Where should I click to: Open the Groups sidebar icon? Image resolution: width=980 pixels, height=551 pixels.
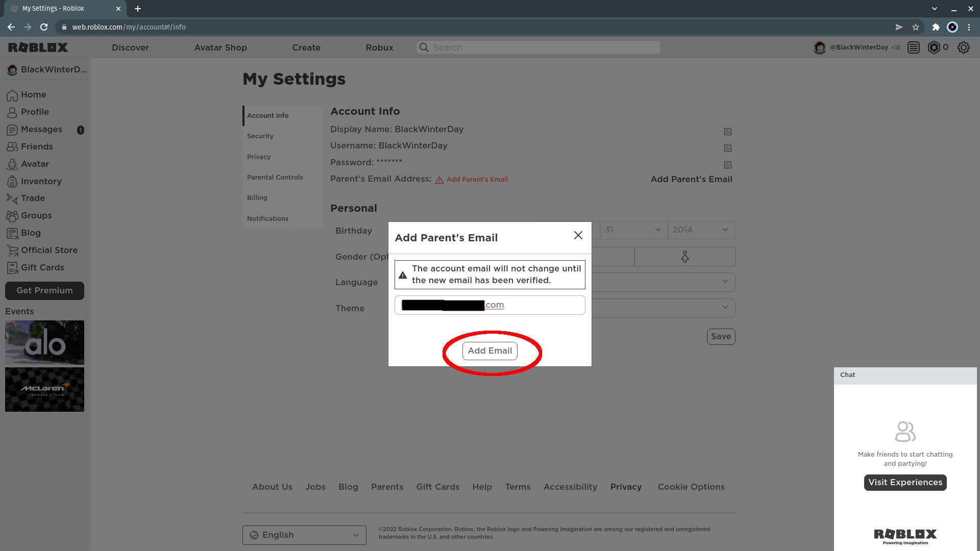tap(12, 216)
